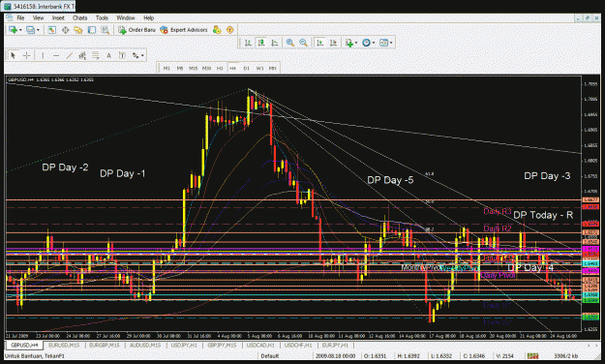
Task: Open the Periods clock icon
Action: tap(366, 43)
